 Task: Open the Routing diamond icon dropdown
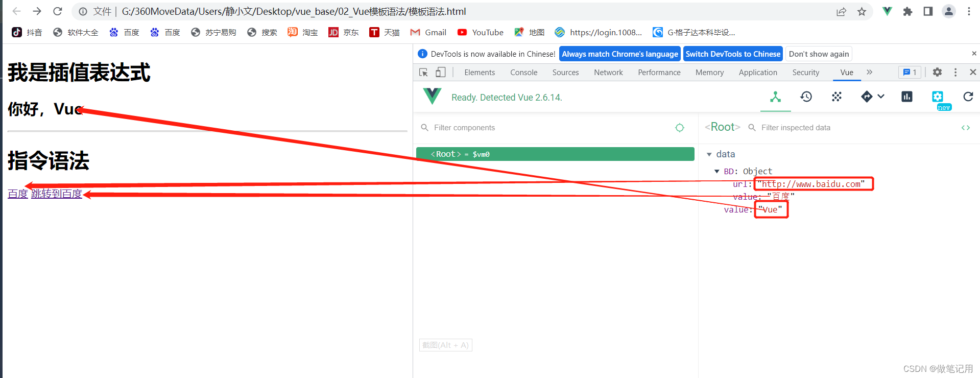point(872,97)
